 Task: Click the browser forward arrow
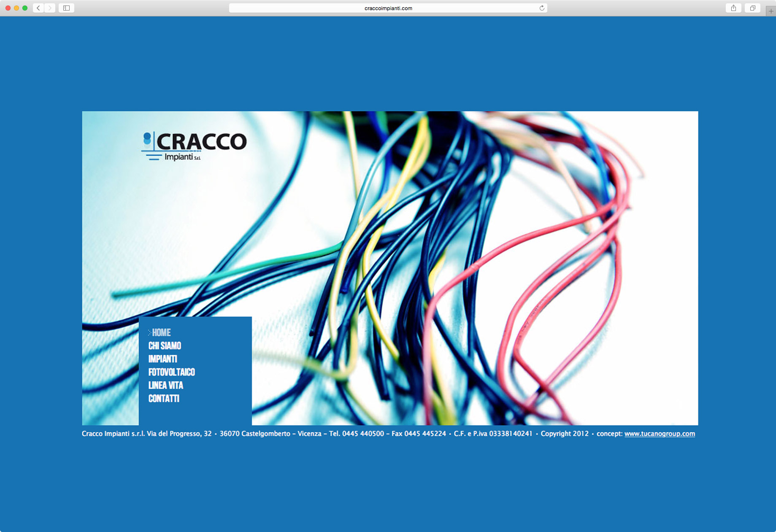pyautogui.click(x=50, y=8)
